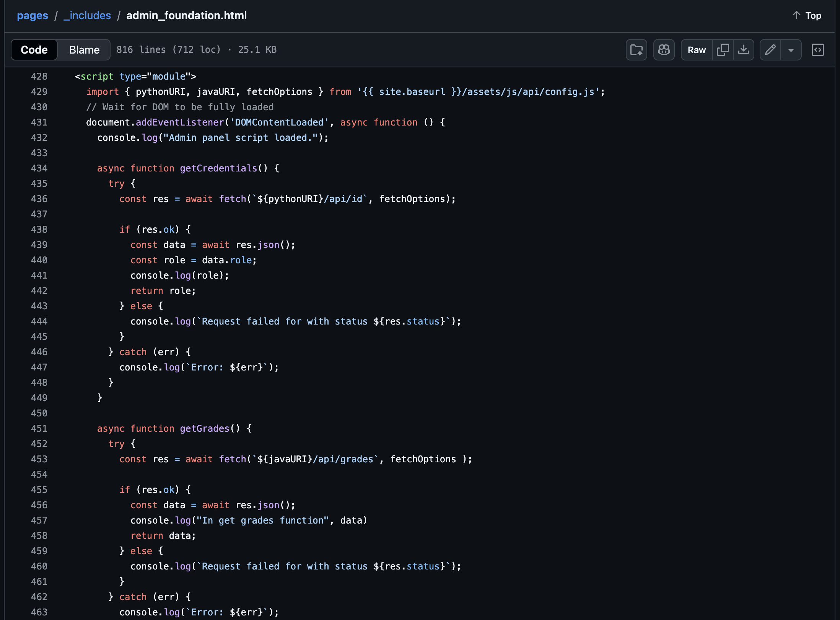Select line number 451
Image resolution: width=840 pixels, height=620 pixels.
point(39,428)
